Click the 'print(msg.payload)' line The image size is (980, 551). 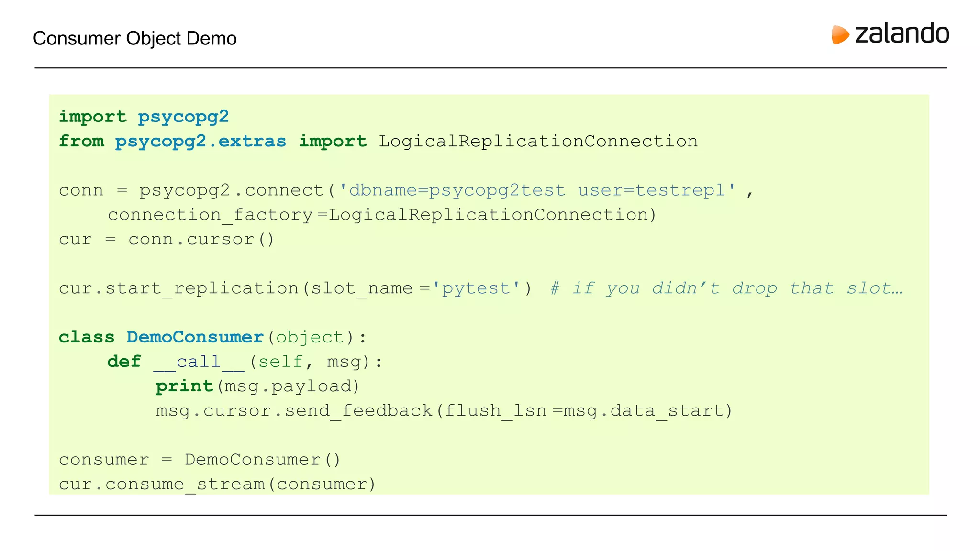coord(257,386)
